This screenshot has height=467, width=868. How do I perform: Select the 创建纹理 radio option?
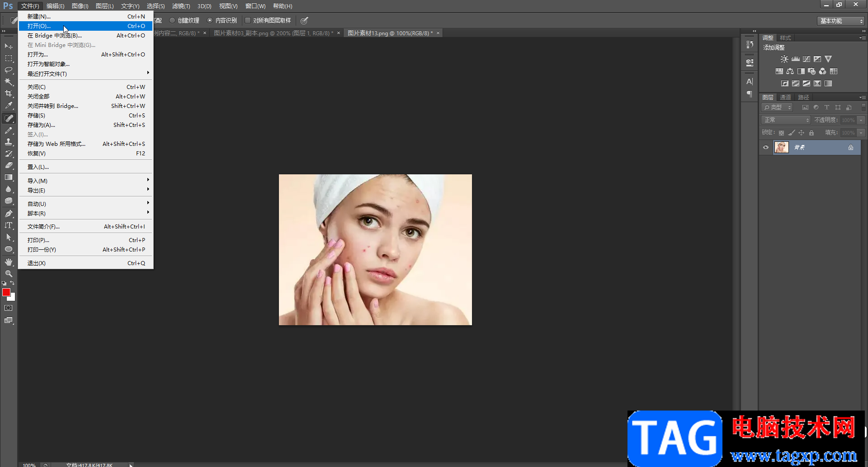172,20
